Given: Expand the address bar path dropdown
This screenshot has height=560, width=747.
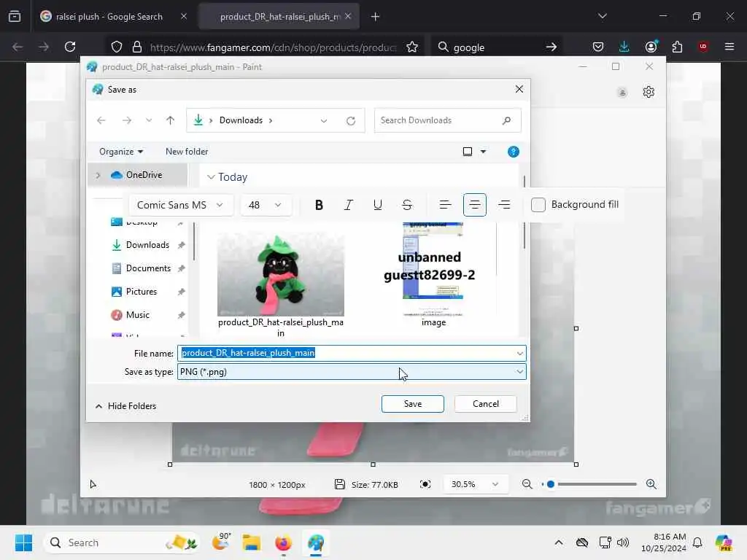Looking at the screenshot, I should [x=323, y=120].
